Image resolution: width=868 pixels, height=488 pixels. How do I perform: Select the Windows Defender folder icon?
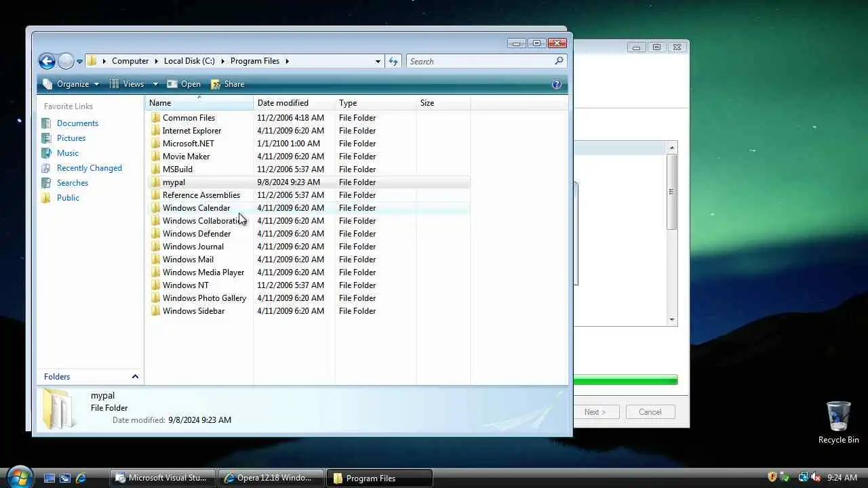coord(155,234)
